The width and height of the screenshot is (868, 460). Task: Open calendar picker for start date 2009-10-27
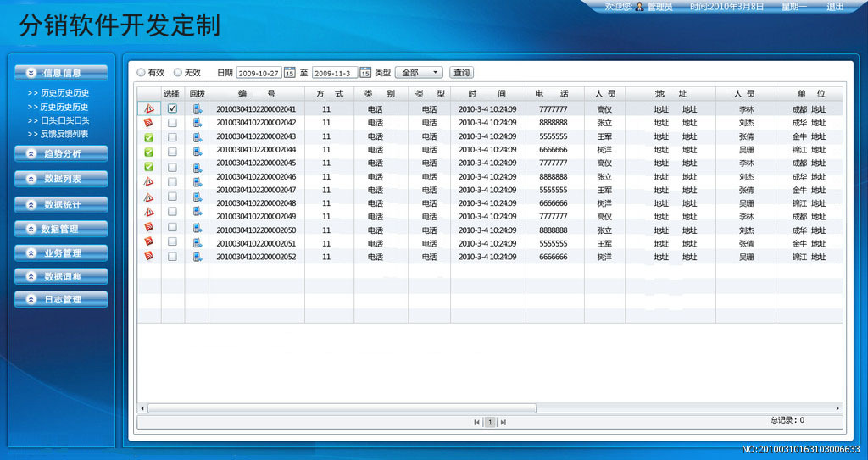290,73
